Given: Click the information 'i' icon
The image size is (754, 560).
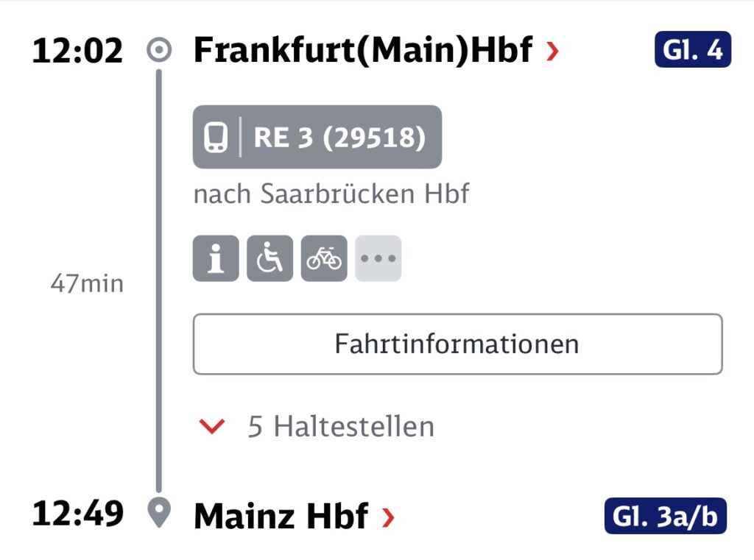Looking at the screenshot, I should [x=216, y=258].
